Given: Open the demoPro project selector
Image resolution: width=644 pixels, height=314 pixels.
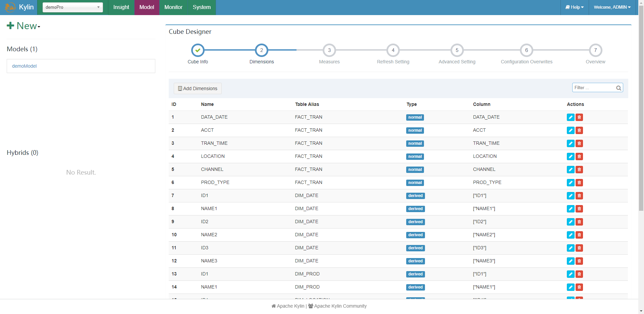Looking at the screenshot, I should tap(72, 7).
